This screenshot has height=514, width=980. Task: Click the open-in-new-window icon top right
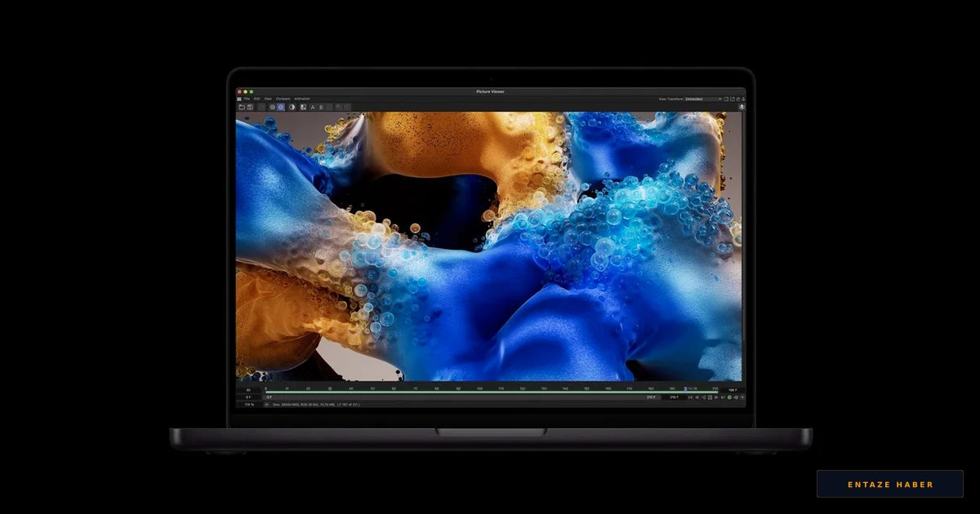pos(733,99)
